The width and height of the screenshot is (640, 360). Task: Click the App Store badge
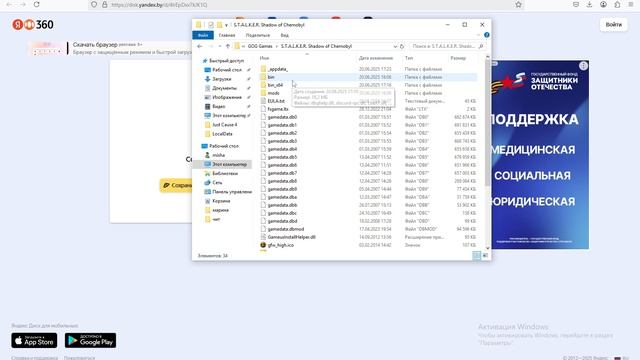pyautogui.click(x=34, y=340)
